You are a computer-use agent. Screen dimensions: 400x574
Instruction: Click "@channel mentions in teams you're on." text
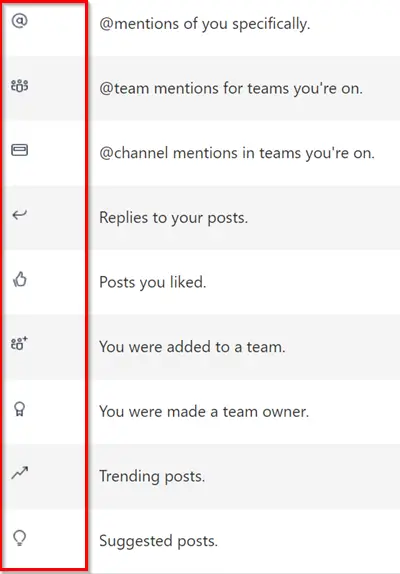coord(237,153)
